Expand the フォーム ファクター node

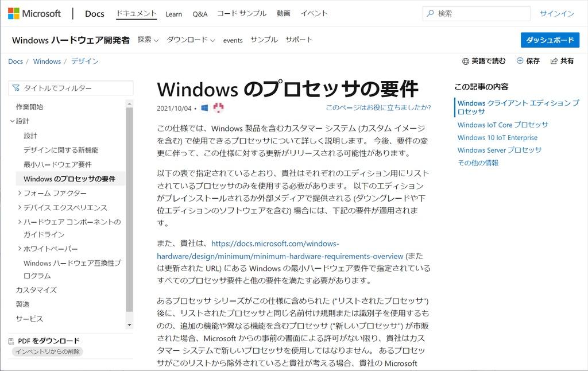tap(20, 193)
